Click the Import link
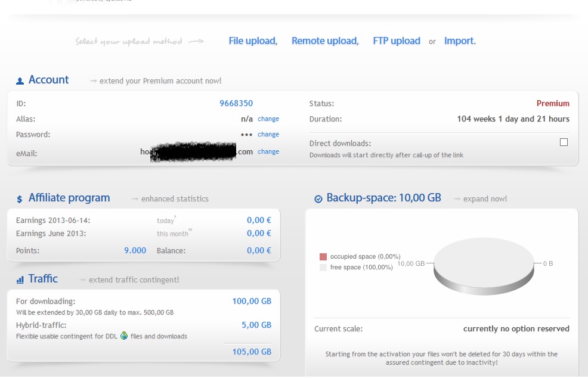Image resolution: width=588 pixels, height=379 pixels. coord(460,41)
